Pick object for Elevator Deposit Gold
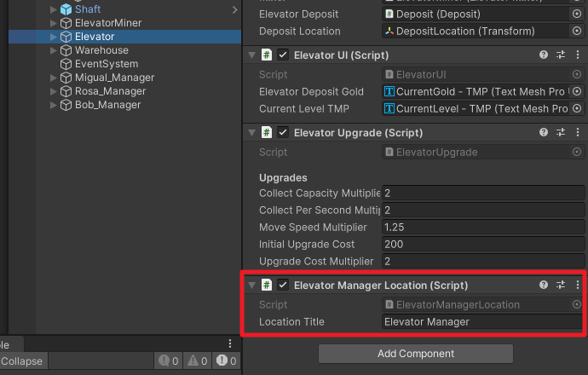Screen dimensions: 588x375 577,91
